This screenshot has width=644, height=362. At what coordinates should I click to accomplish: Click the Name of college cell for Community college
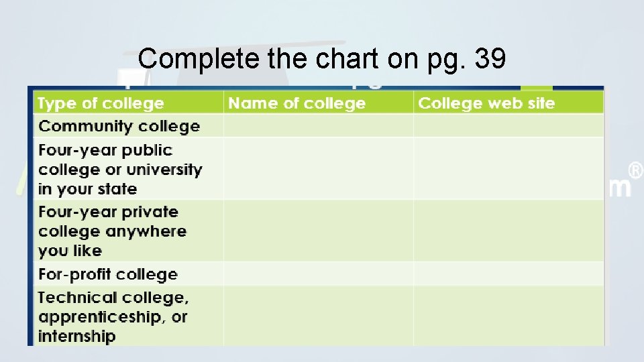tap(318, 125)
